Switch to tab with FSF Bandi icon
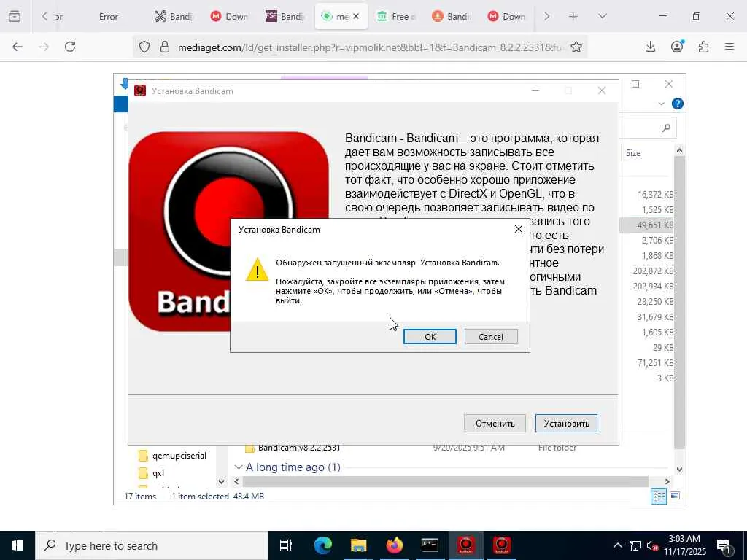The image size is (747, 560). (285, 17)
